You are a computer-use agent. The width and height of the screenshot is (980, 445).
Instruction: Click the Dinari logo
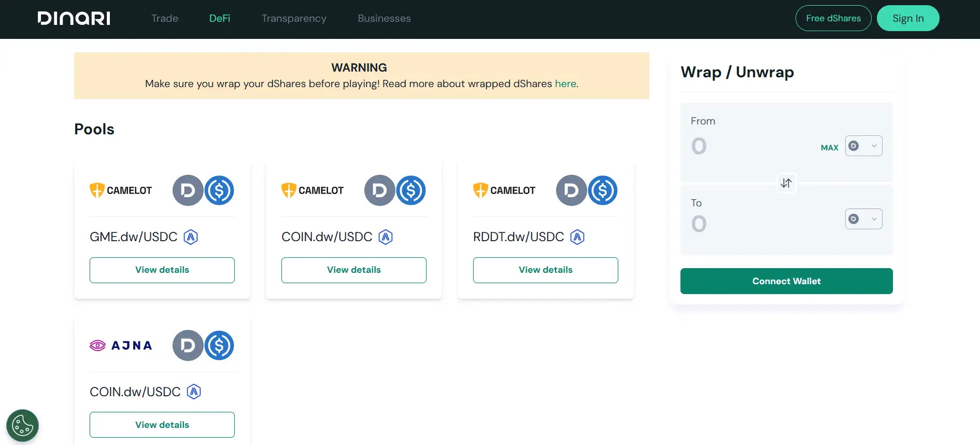coord(74,19)
